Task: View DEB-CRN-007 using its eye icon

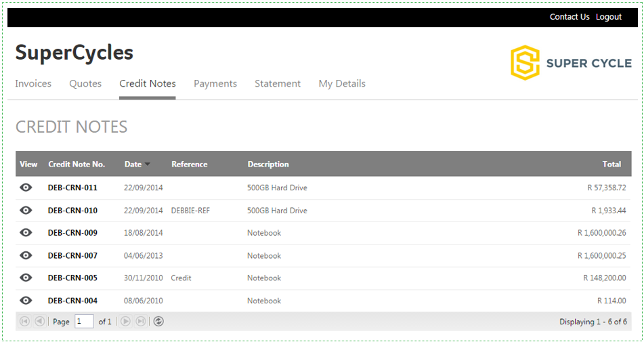Action: point(26,255)
